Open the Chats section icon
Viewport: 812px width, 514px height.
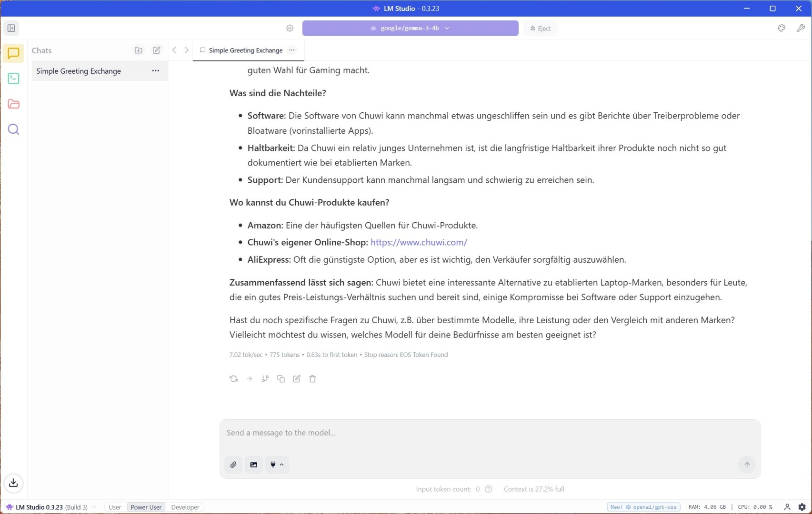coord(13,53)
